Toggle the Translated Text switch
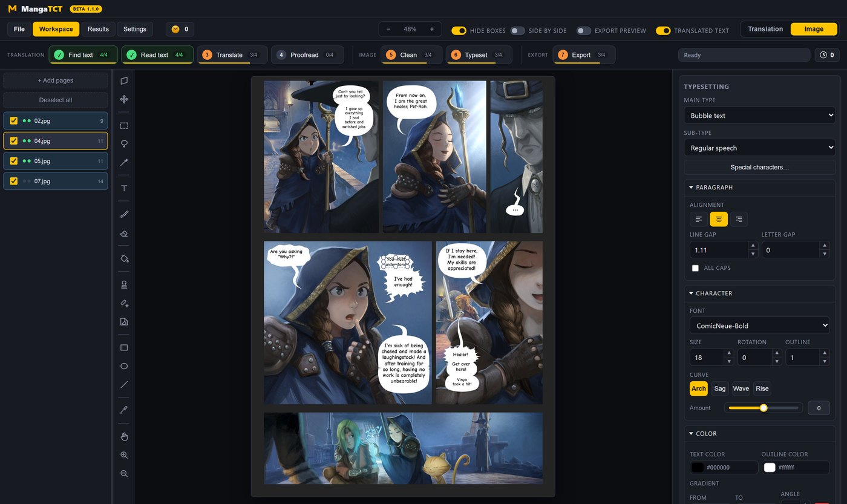The image size is (847, 504). pos(663,30)
